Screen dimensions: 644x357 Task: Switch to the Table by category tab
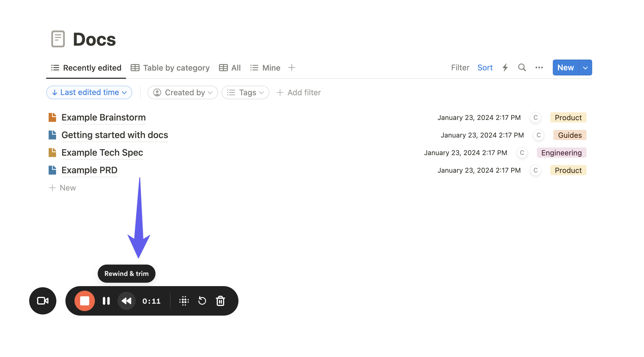pos(170,67)
